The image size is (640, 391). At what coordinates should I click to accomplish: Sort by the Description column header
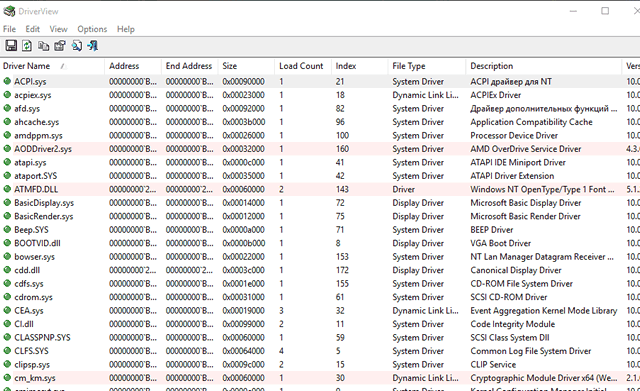[544, 66]
